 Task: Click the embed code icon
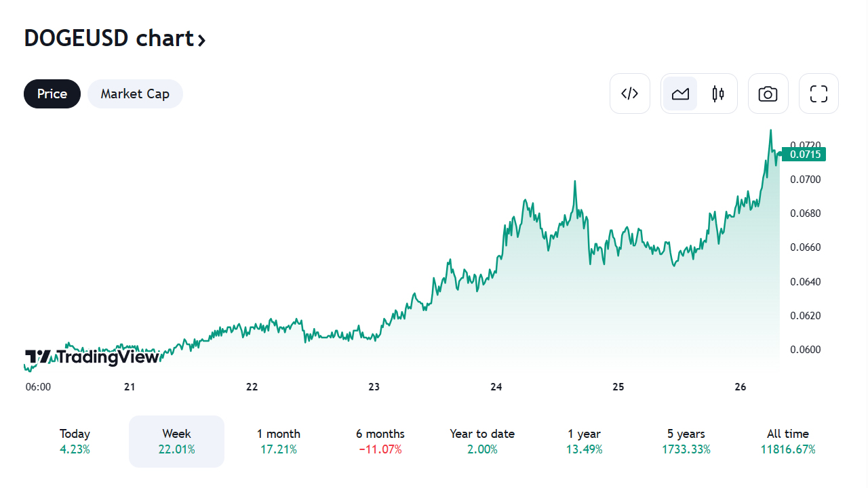tap(630, 94)
